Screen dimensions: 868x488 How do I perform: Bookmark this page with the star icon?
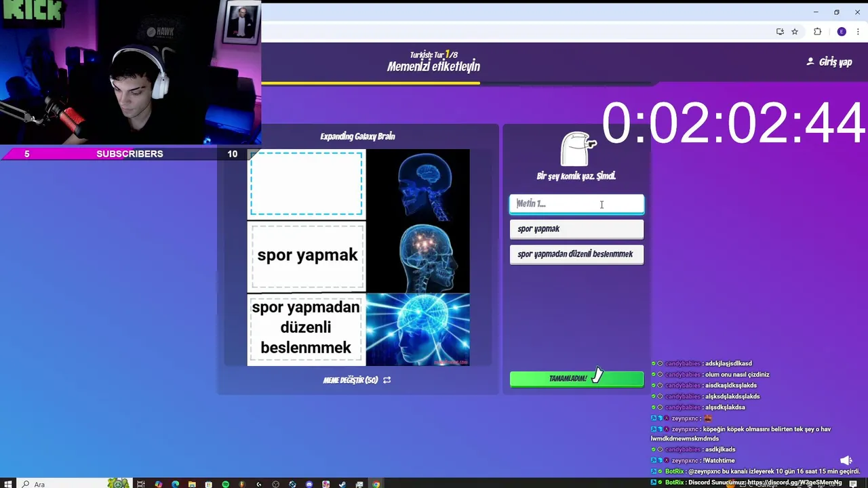(795, 31)
